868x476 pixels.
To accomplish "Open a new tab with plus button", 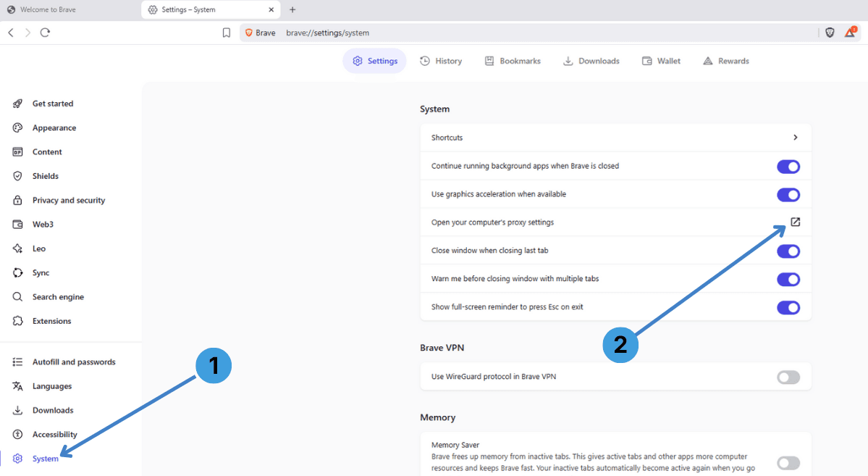I will [292, 9].
